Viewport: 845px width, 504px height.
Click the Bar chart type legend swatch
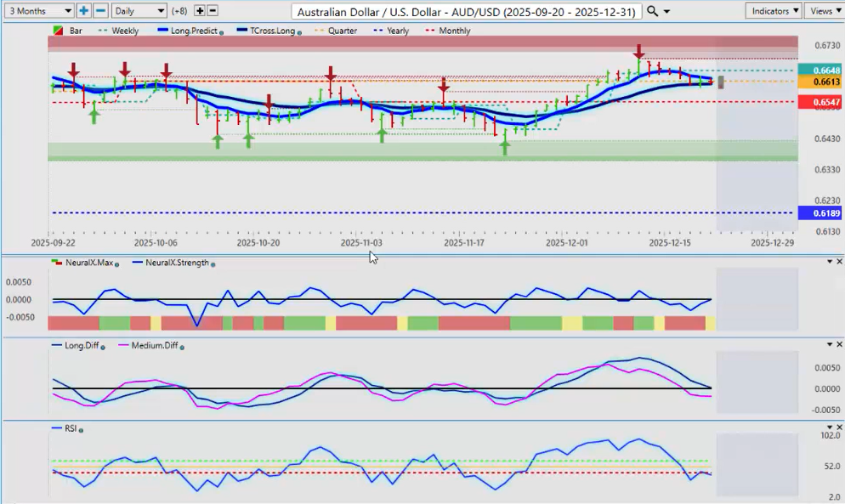(58, 31)
